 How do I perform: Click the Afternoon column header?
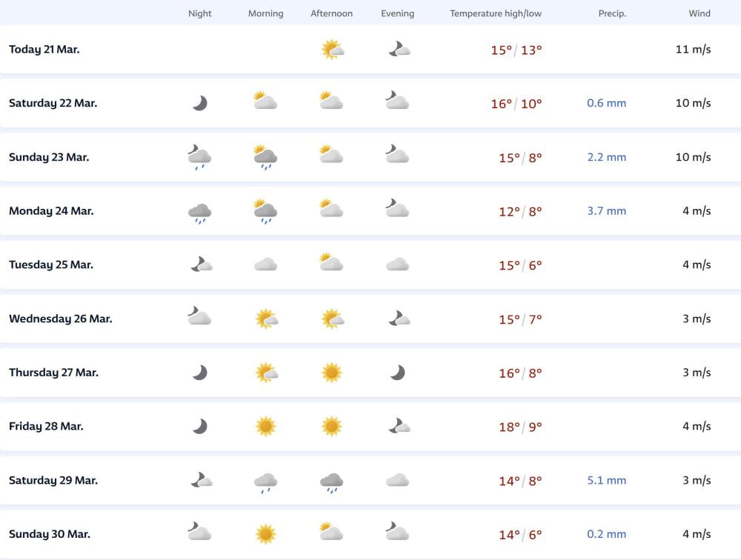click(331, 13)
